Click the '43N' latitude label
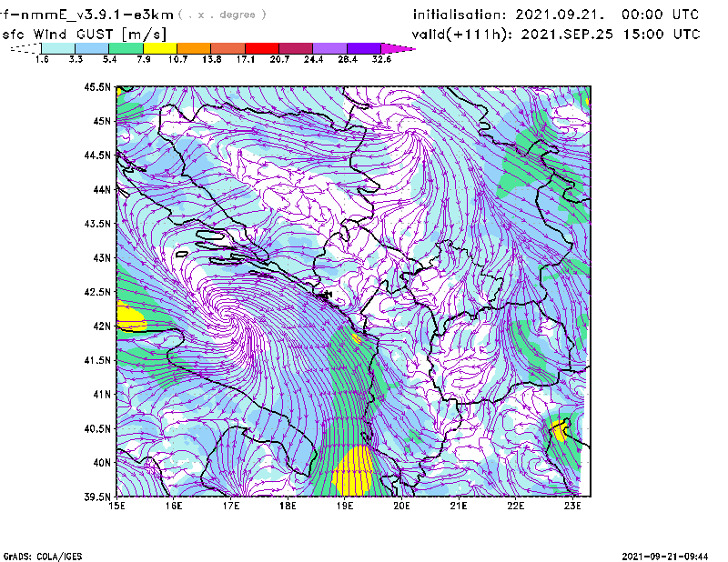The width and height of the screenshot is (728, 562). 102,257
